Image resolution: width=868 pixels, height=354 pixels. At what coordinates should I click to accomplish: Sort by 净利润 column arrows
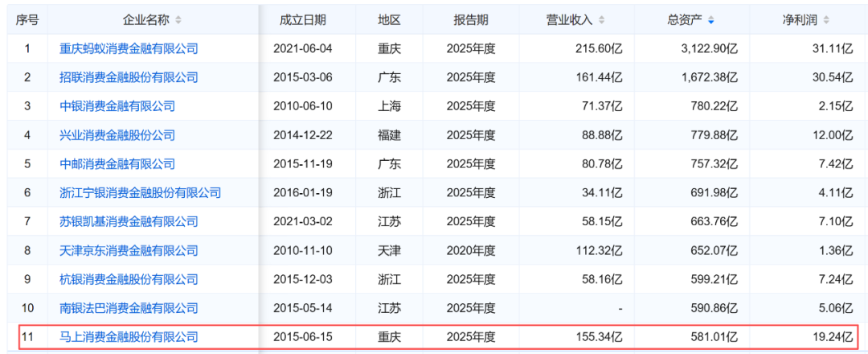826,20
